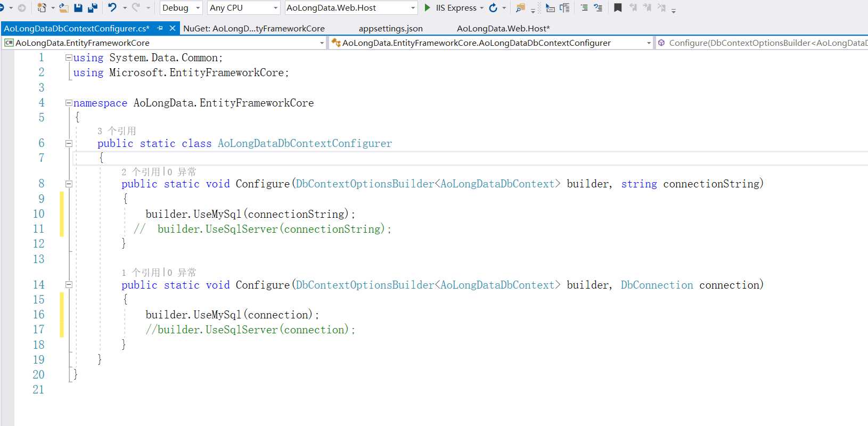Open the type navigation dropdown AoLongDataDbContextConfigurer
The height and width of the screenshot is (426, 868).
coord(490,43)
